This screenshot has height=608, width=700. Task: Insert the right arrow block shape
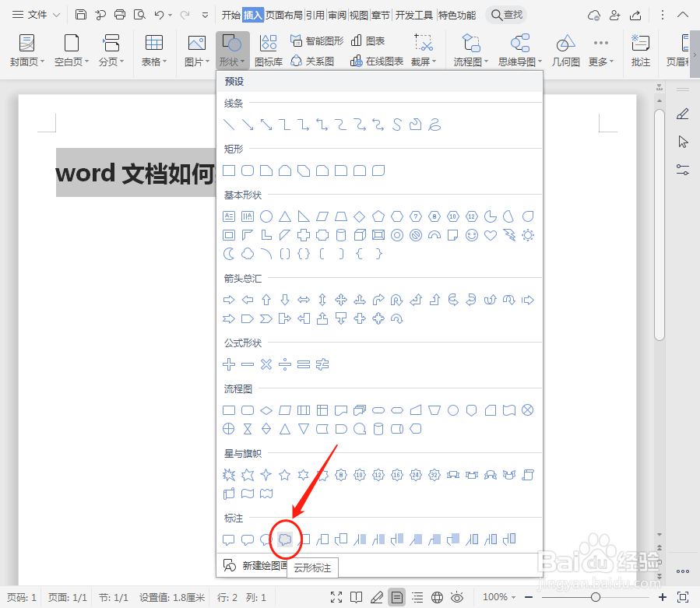click(229, 300)
